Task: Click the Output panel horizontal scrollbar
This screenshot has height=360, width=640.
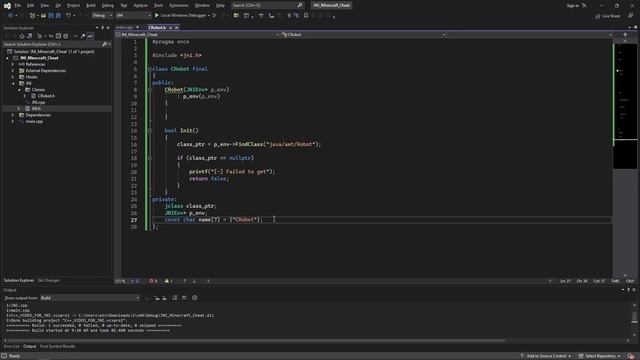Action: coord(256,340)
